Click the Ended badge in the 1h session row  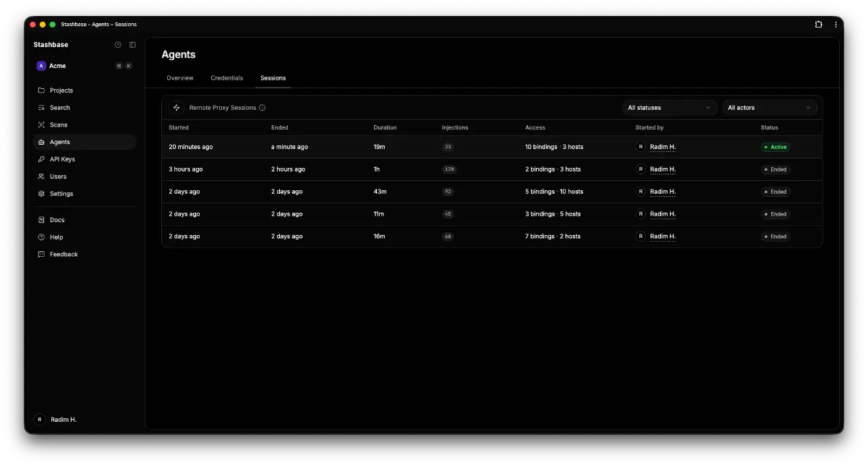[775, 169]
